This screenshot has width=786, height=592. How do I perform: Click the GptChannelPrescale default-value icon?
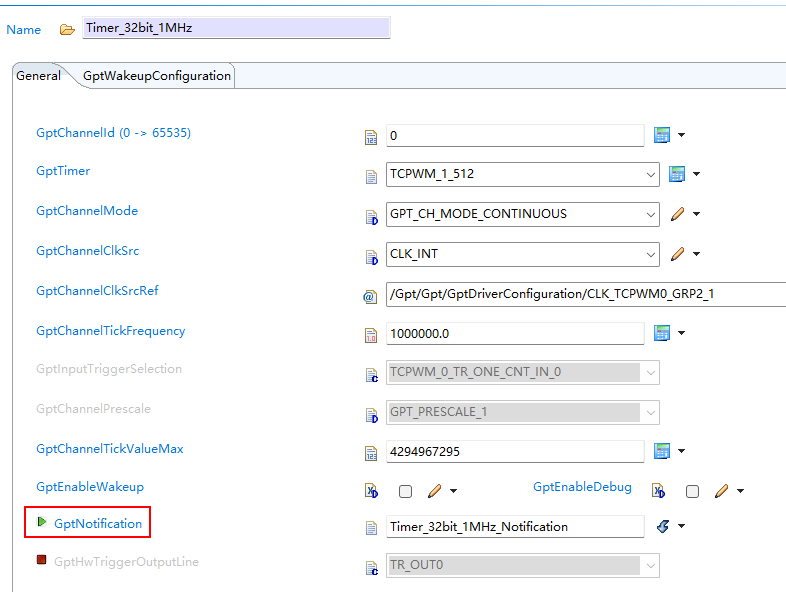click(371, 415)
